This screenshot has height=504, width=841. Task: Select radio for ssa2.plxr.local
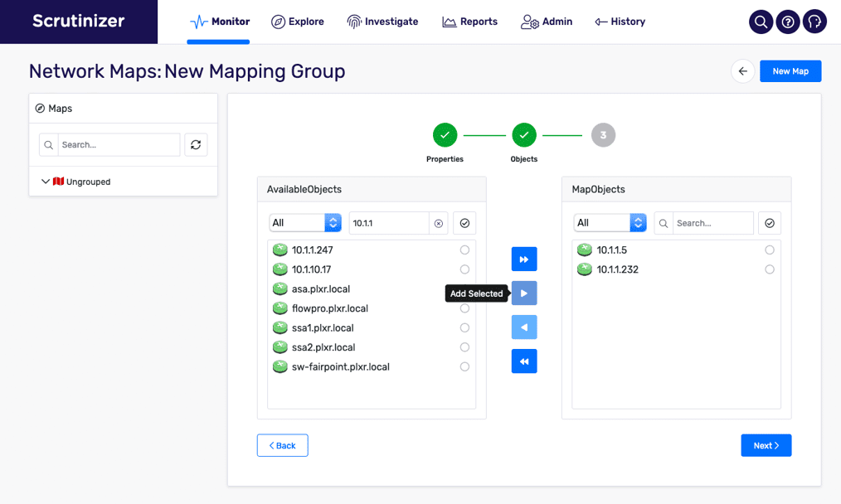(x=464, y=346)
